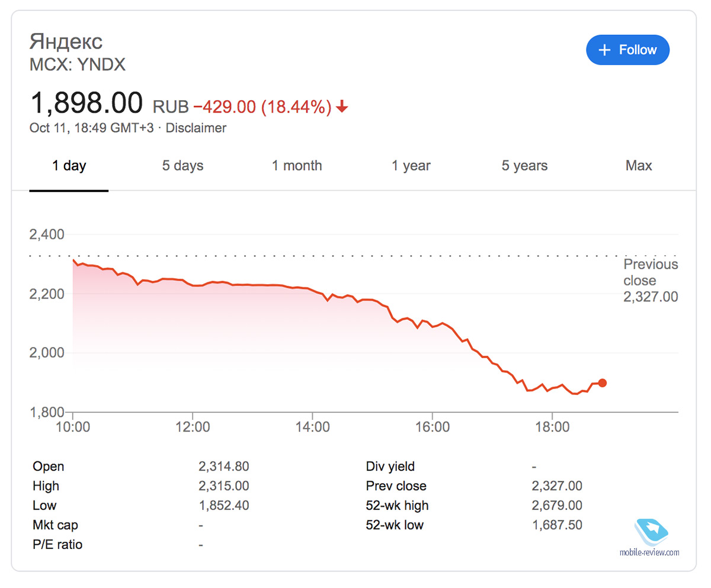The height and width of the screenshot is (588, 711).
Task: Click the Follow button
Action: [627, 50]
